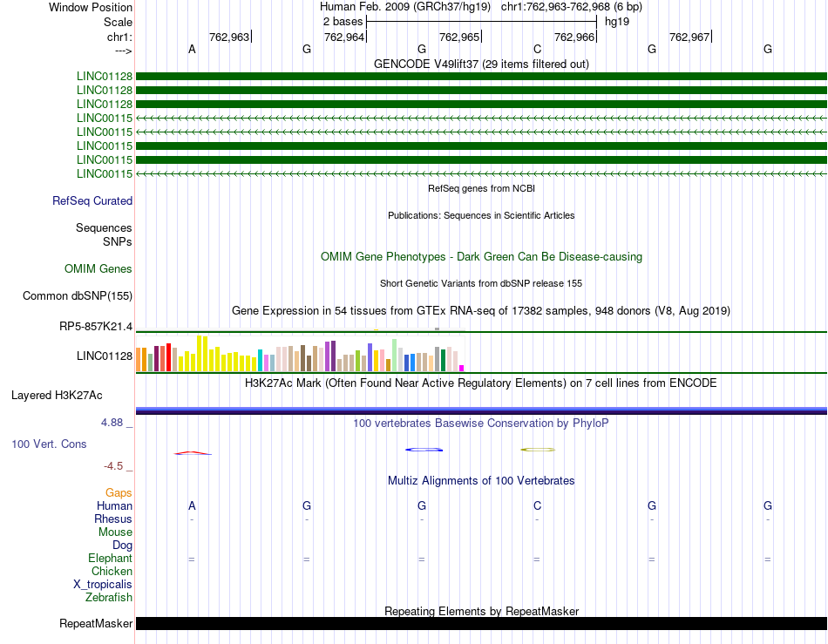The height and width of the screenshot is (644, 828).
Task: Click the Chicken species label
Action: point(112,571)
